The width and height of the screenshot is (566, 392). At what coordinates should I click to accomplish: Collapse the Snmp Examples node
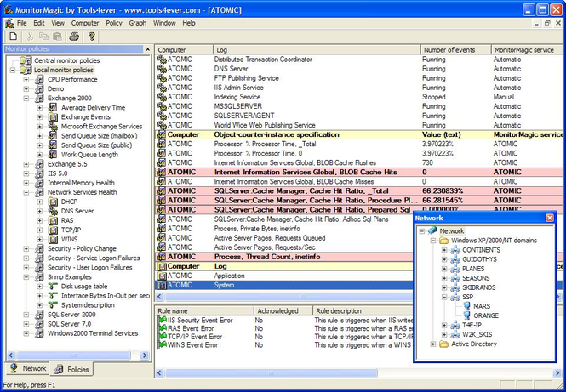coord(26,277)
